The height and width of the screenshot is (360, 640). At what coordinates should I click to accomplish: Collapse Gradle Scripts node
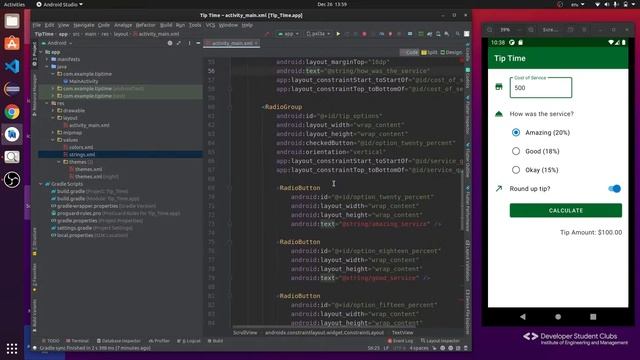pos(41,184)
